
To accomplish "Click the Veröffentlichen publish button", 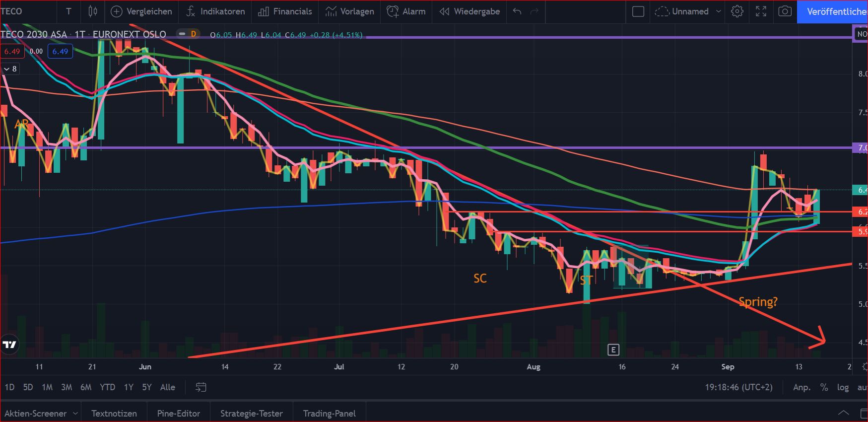I will click(832, 11).
